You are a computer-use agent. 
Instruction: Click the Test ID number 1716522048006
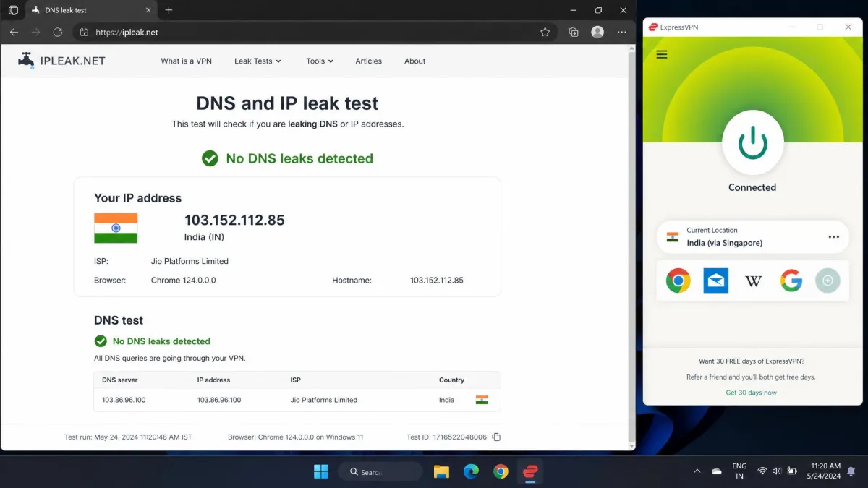[x=460, y=437]
